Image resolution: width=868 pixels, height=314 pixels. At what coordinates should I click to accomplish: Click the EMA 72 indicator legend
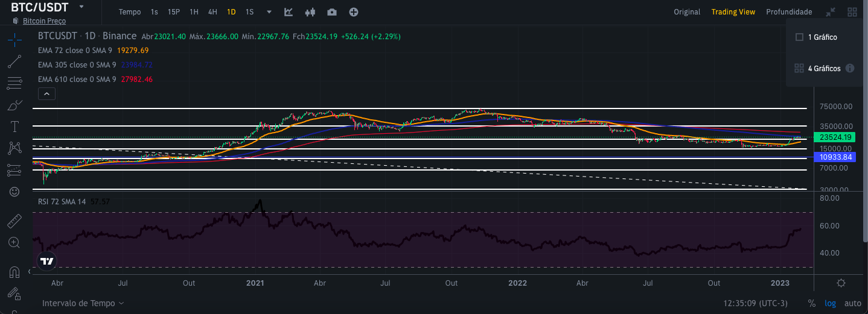(x=77, y=50)
